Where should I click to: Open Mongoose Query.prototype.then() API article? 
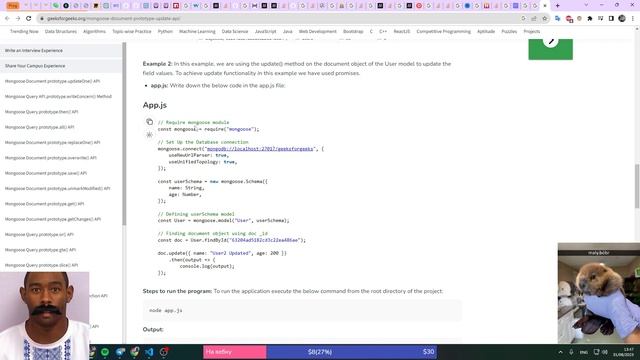point(41,112)
